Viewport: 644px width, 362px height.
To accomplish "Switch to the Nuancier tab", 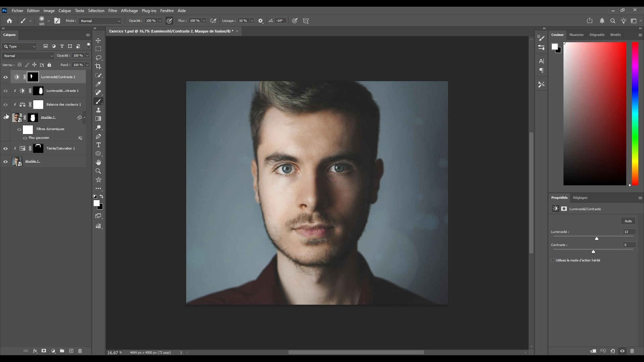I will [x=576, y=35].
